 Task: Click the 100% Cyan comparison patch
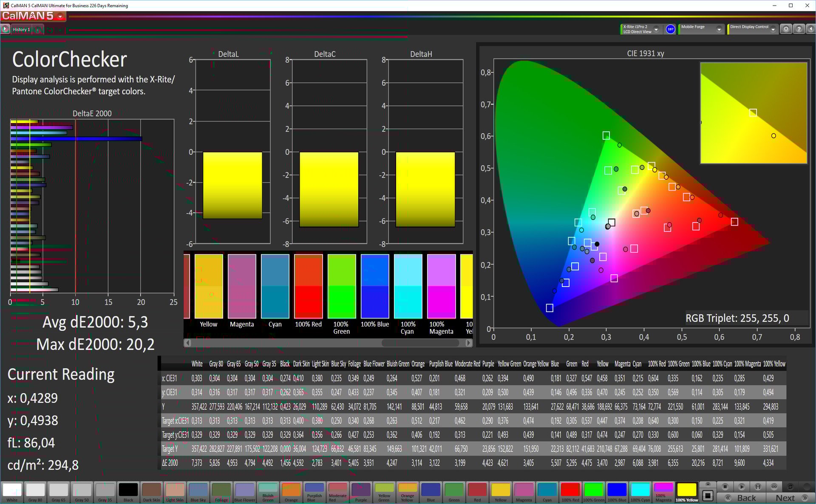(x=408, y=286)
